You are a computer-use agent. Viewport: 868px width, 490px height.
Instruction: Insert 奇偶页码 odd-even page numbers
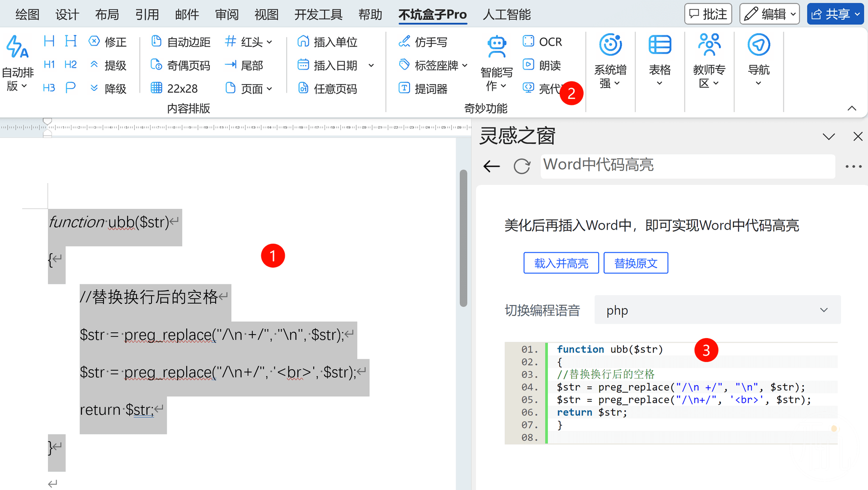(x=180, y=66)
